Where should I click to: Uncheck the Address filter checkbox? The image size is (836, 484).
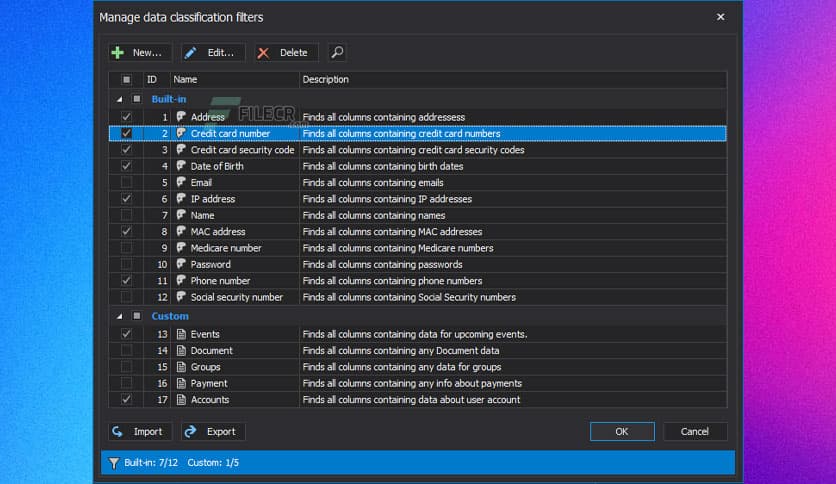coord(126,117)
